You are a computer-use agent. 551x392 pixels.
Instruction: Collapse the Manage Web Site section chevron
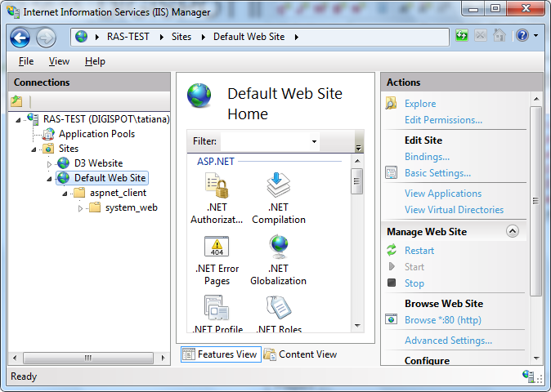[x=513, y=231]
